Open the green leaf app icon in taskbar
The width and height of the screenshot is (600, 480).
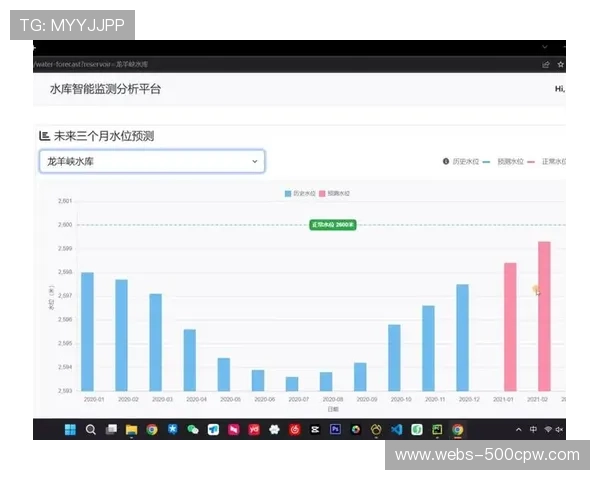[417, 429]
